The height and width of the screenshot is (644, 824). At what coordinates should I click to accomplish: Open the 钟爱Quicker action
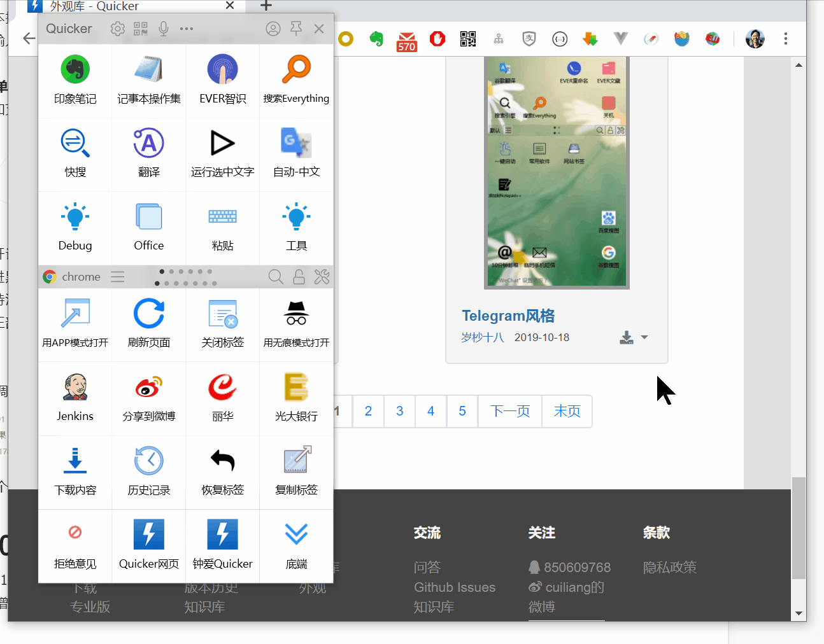222,546
